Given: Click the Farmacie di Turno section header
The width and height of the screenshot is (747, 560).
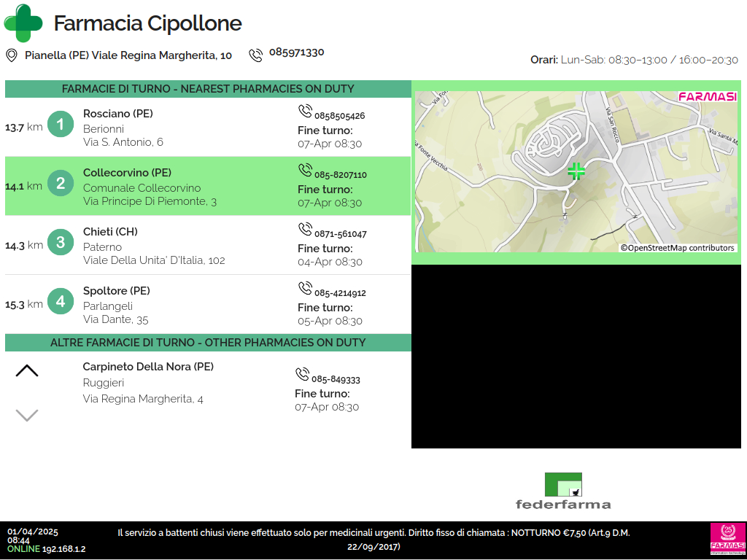Looking at the screenshot, I should tap(208, 89).
